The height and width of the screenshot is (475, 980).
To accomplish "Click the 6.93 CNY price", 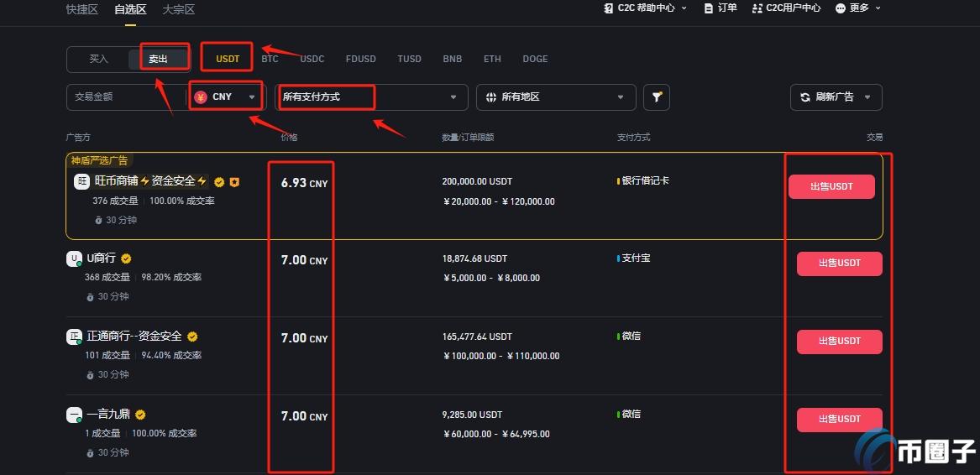I will (304, 183).
